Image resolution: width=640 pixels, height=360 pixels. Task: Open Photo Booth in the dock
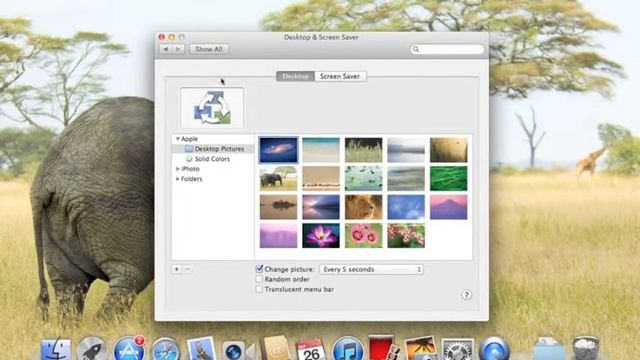coord(383,349)
